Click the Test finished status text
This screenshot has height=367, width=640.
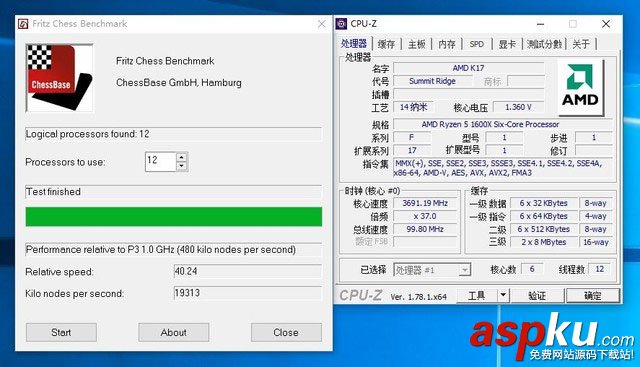click(x=53, y=191)
